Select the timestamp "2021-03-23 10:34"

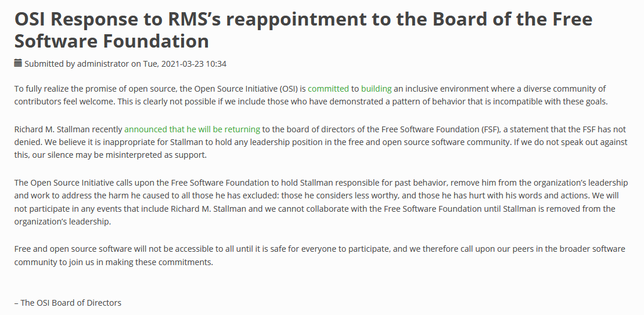click(x=193, y=64)
